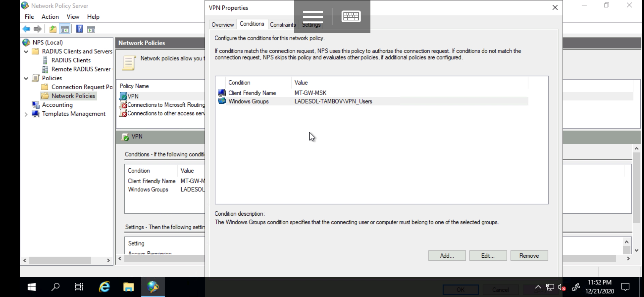Click the Up One Level folder icon
The image size is (644, 297).
point(53,29)
